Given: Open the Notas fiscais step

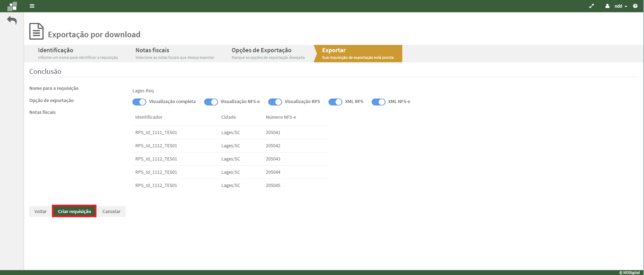Looking at the screenshot, I should 174,54.
